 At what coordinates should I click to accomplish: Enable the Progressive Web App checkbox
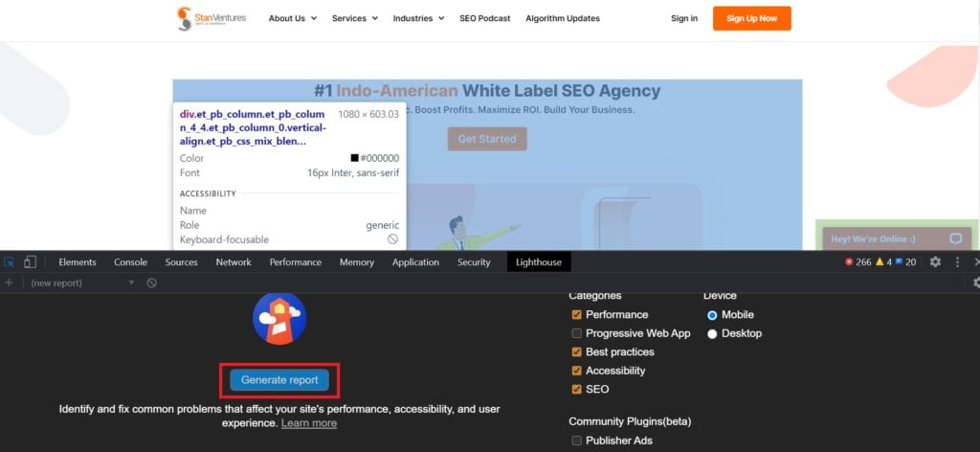(576, 333)
